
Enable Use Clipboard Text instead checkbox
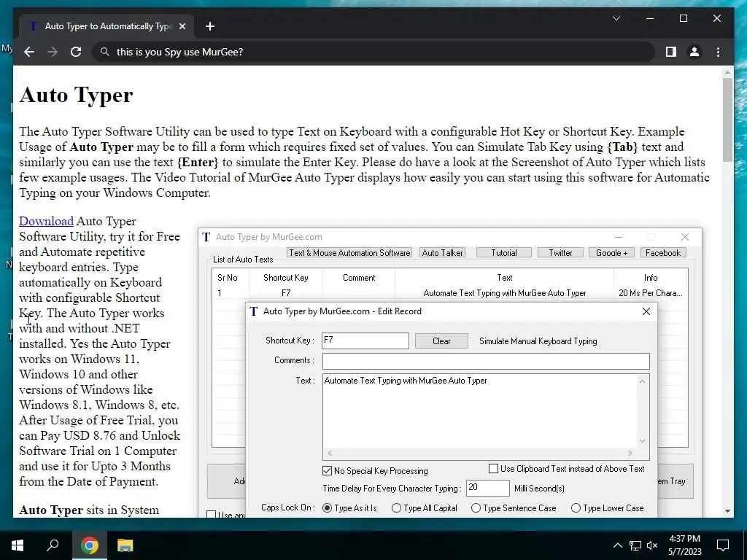coord(494,469)
